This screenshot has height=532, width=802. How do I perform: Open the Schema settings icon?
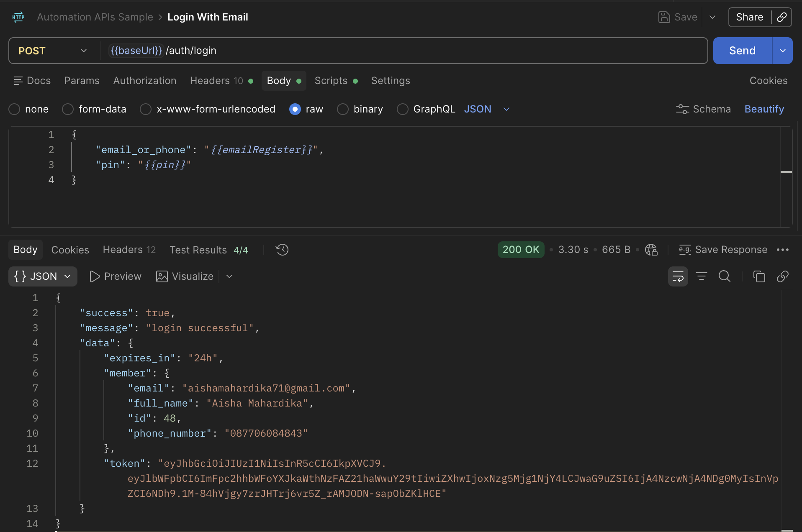coord(682,109)
